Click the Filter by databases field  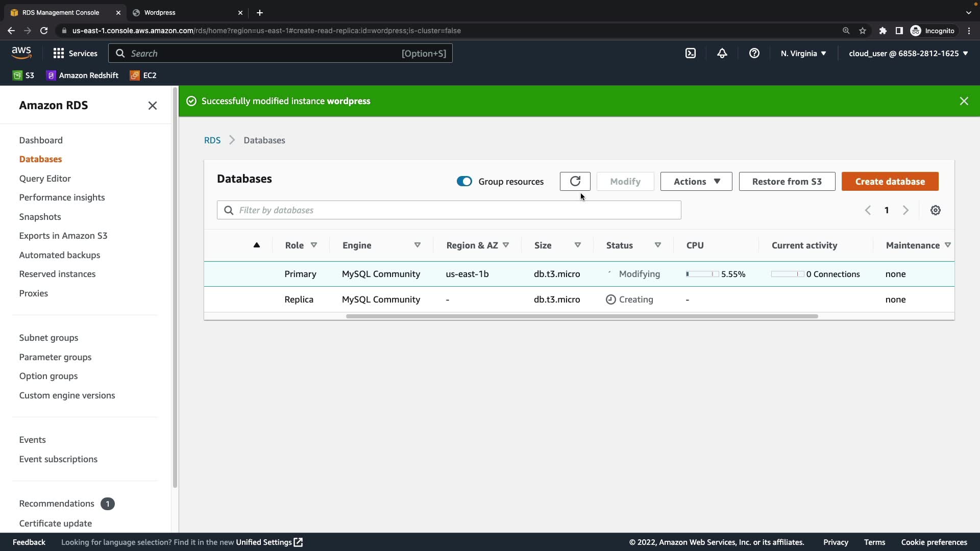449,210
